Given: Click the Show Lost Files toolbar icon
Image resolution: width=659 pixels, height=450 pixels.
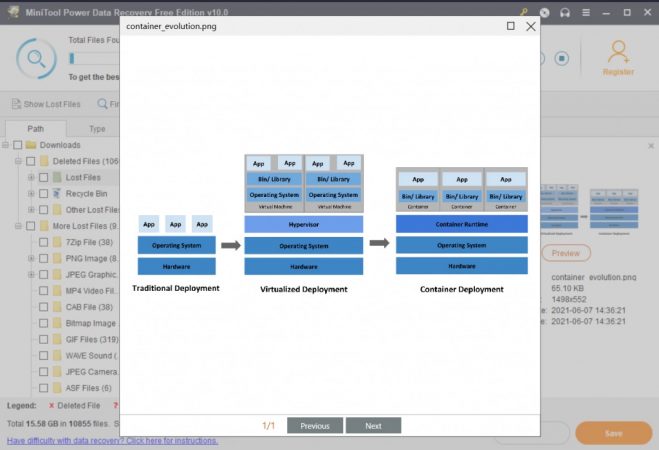Looking at the screenshot, I should click(16, 104).
